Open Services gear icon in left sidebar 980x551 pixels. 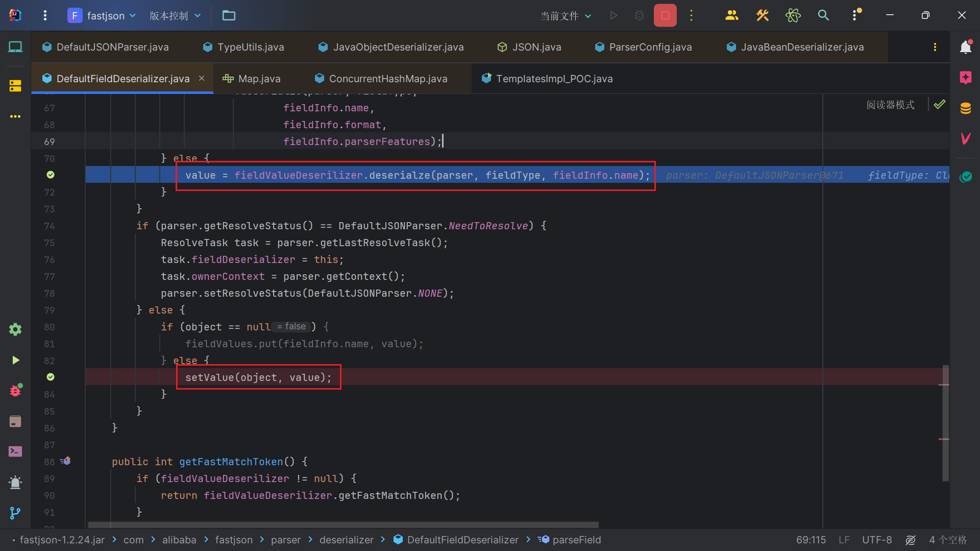coord(15,329)
